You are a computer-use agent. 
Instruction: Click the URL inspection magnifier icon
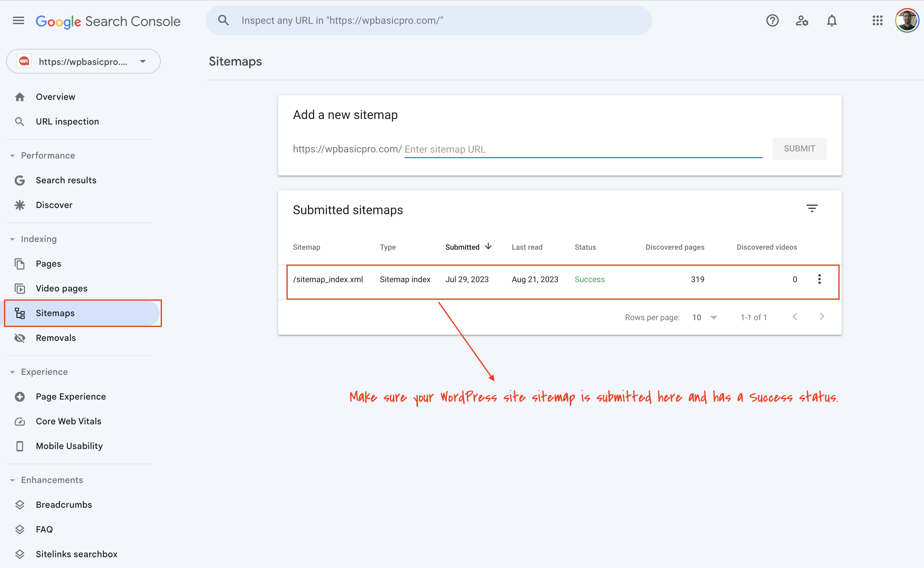tap(19, 122)
